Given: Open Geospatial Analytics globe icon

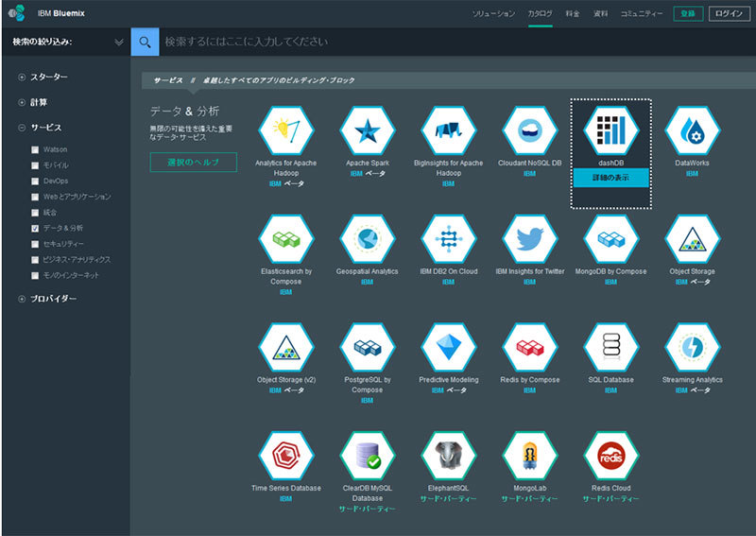Looking at the screenshot, I should coord(368,239).
